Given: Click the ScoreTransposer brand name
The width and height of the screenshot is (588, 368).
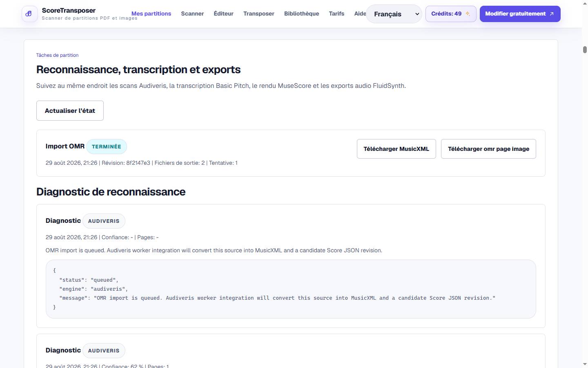Looking at the screenshot, I should (x=69, y=11).
